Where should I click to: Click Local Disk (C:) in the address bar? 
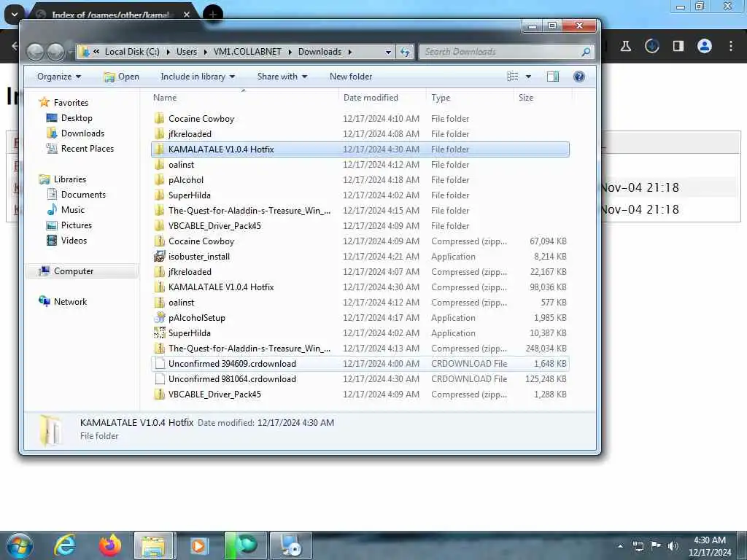point(132,52)
